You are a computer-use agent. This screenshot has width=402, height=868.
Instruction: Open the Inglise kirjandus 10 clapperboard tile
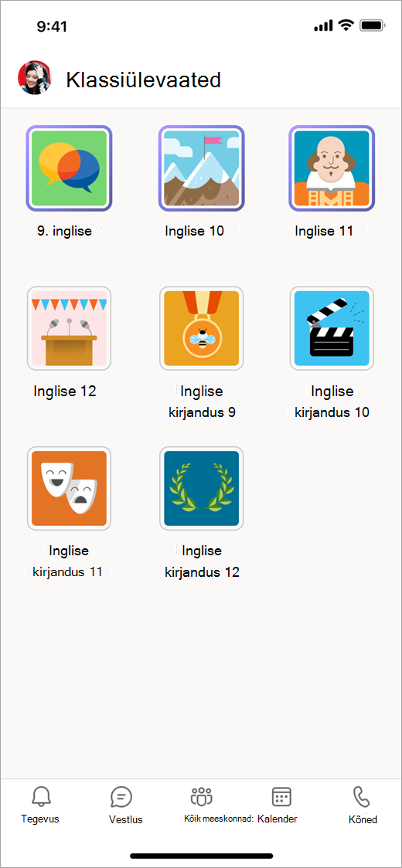(x=332, y=328)
